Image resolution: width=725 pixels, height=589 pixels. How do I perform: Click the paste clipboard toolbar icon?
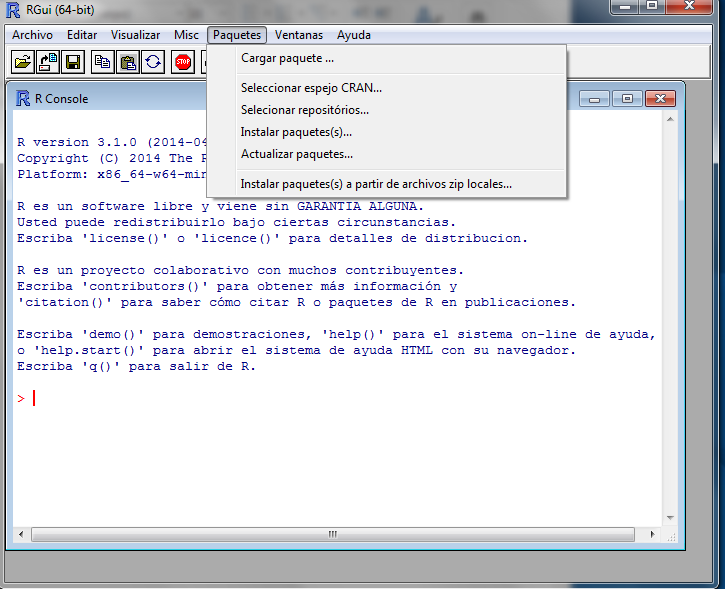128,62
